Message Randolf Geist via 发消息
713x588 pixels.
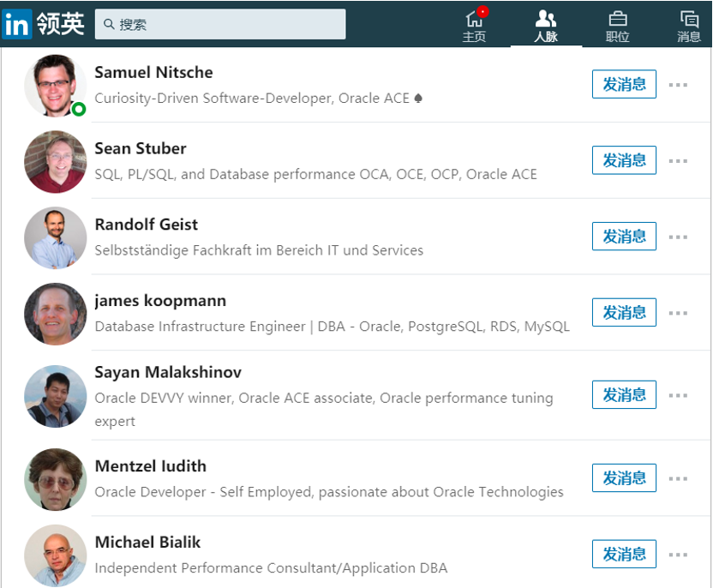click(x=624, y=237)
